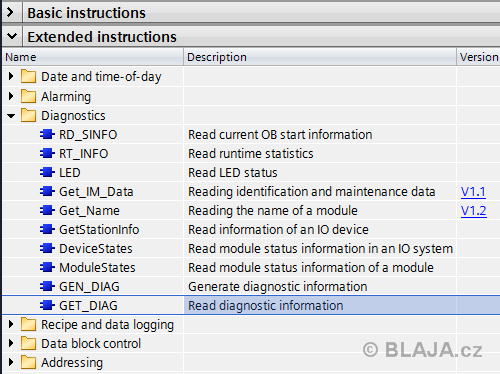Viewport: 500px width, 374px height.
Task: Select the GEN_DIAG instruction icon
Action: [47, 286]
